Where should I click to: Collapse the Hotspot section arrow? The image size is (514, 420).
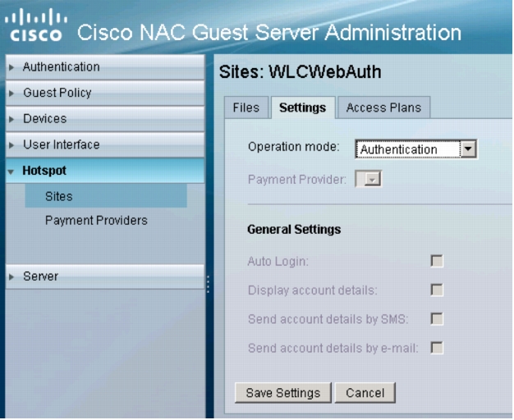(11, 171)
